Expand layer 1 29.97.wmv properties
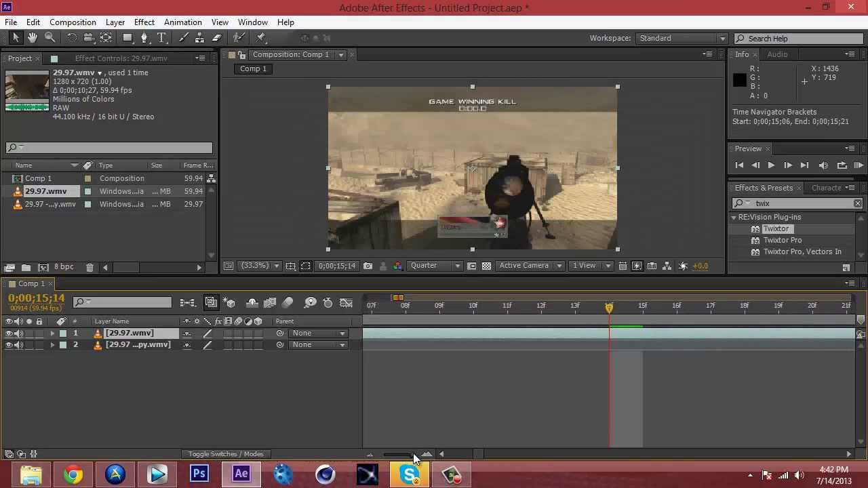The image size is (868, 488). [52, 333]
